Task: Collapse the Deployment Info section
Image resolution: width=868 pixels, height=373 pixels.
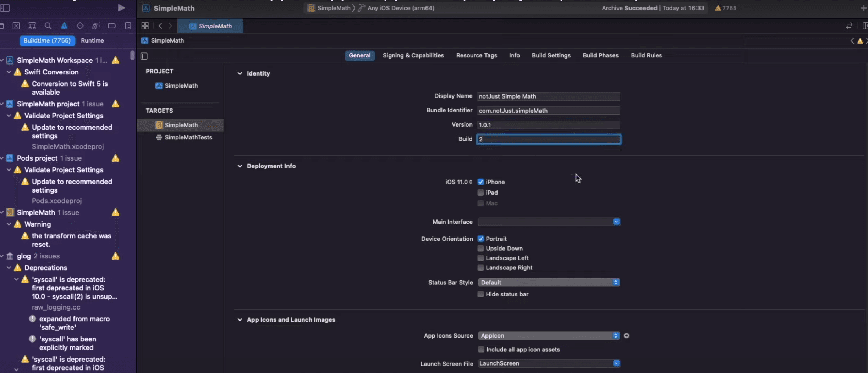Action: point(240,166)
